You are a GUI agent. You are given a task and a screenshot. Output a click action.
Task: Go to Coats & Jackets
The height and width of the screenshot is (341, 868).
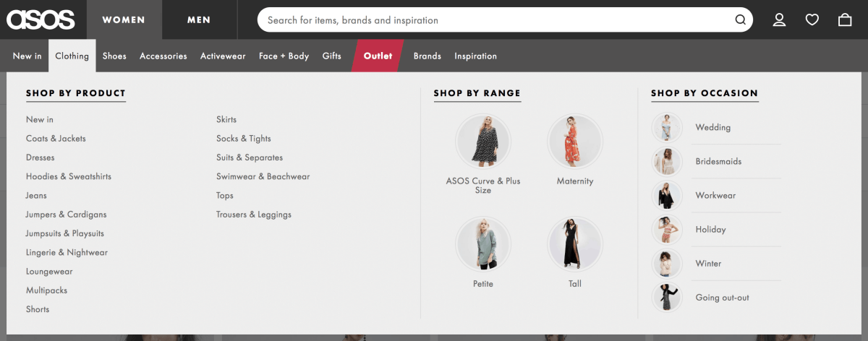(56, 139)
